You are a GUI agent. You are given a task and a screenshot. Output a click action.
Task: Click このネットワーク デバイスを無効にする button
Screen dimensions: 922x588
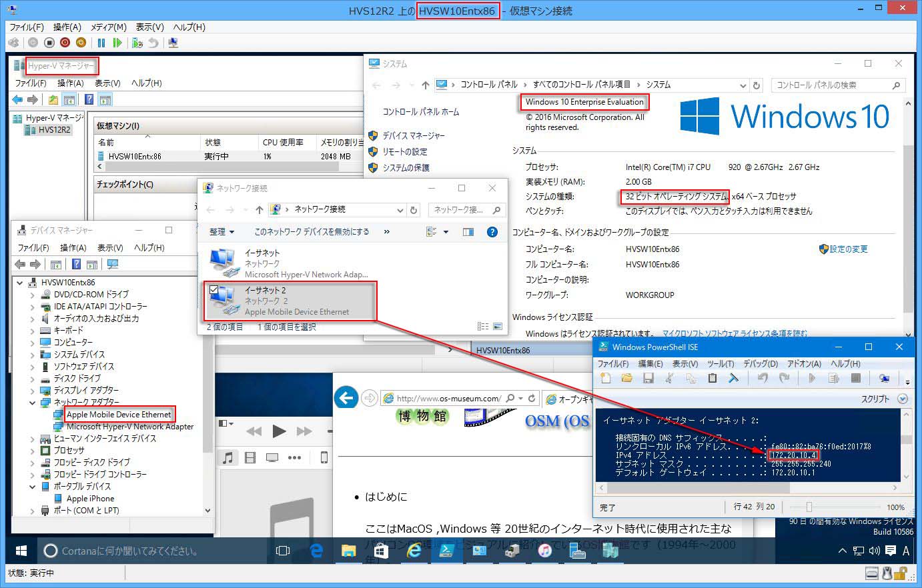coord(312,232)
